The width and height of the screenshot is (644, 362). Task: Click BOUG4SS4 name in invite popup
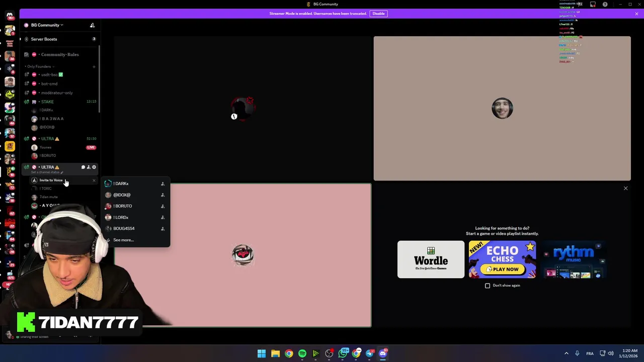[x=124, y=229]
